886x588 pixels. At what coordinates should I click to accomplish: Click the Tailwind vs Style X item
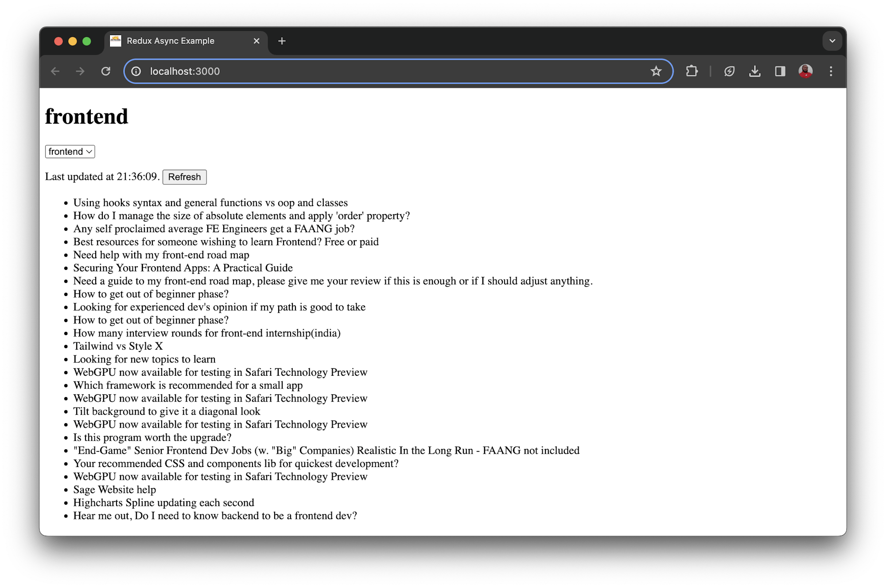tap(118, 346)
